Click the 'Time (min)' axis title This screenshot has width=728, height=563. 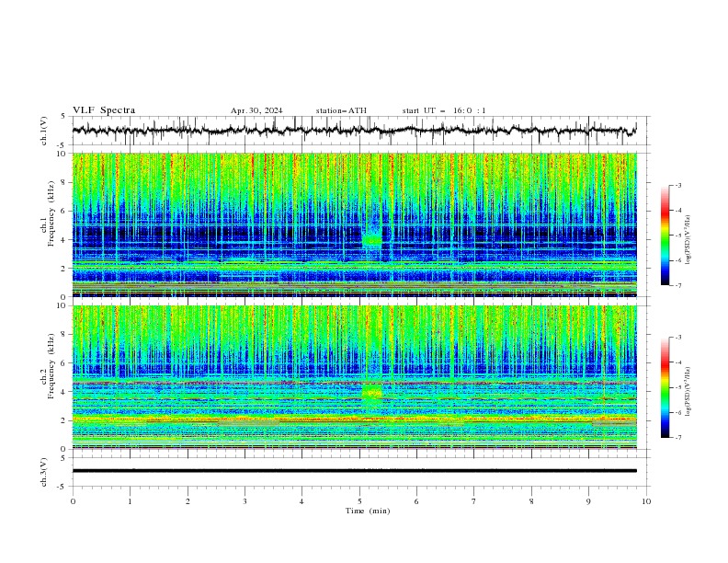click(x=368, y=511)
